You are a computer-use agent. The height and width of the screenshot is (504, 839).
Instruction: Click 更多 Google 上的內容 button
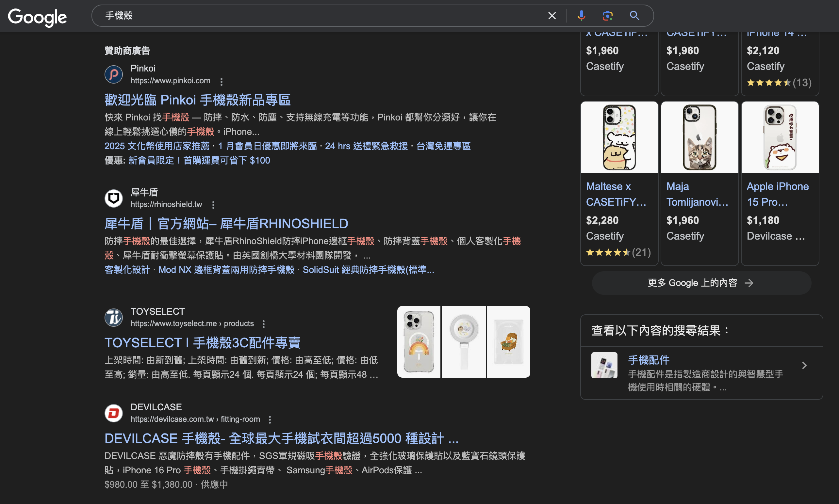coord(701,283)
